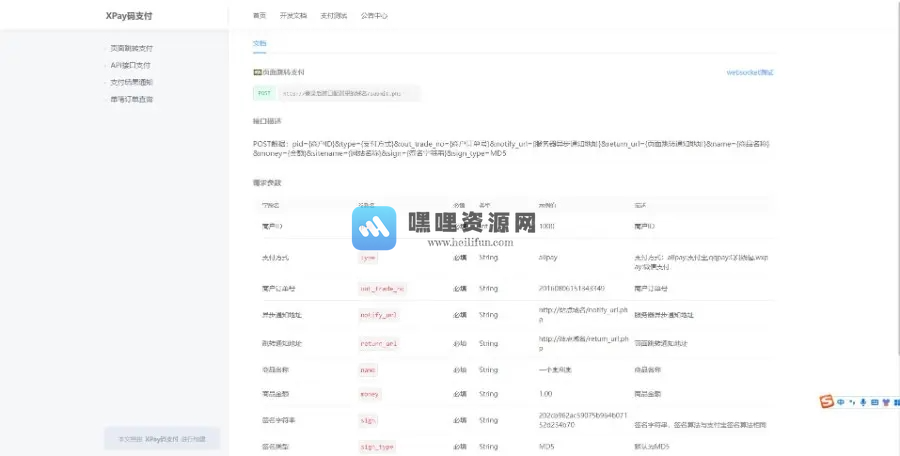Image resolution: width=900 pixels, height=456 pixels.
Task: Click the 签名类型 row label
Action: coord(276,446)
